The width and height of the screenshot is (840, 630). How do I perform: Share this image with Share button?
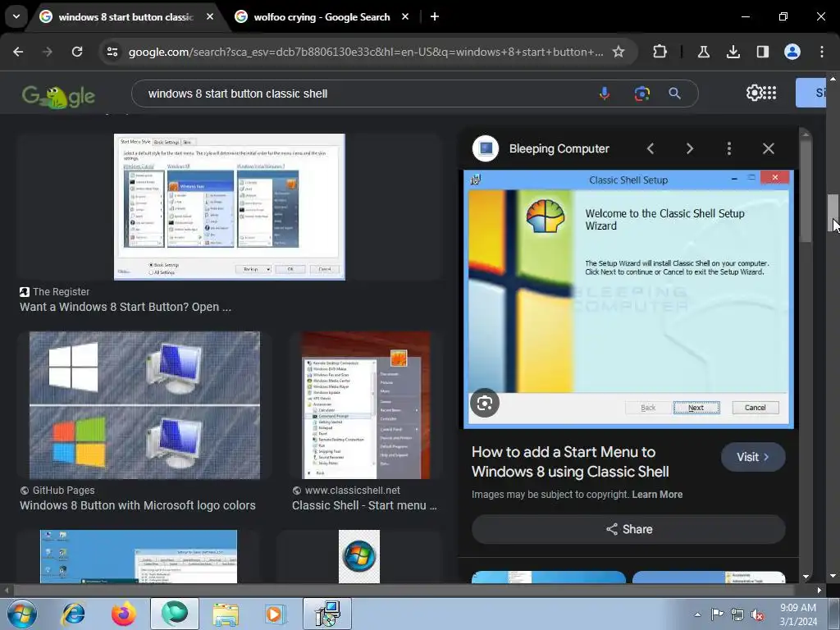tap(628, 529)
